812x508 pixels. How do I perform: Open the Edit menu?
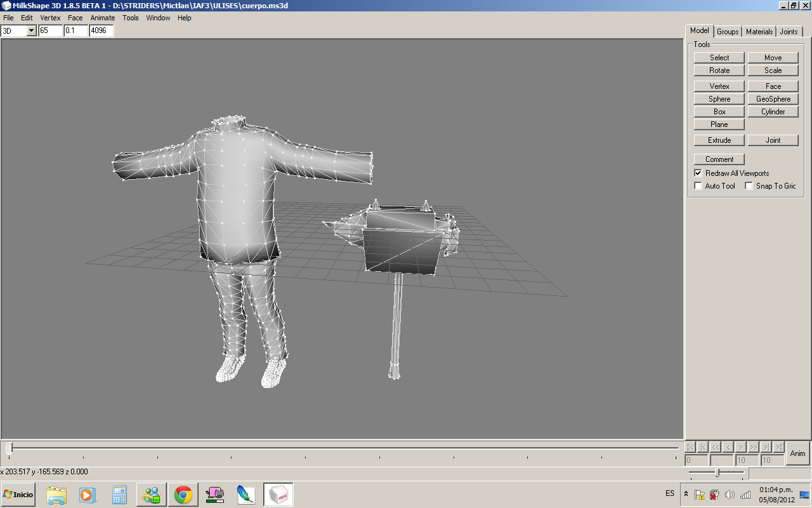pos(27,18)
